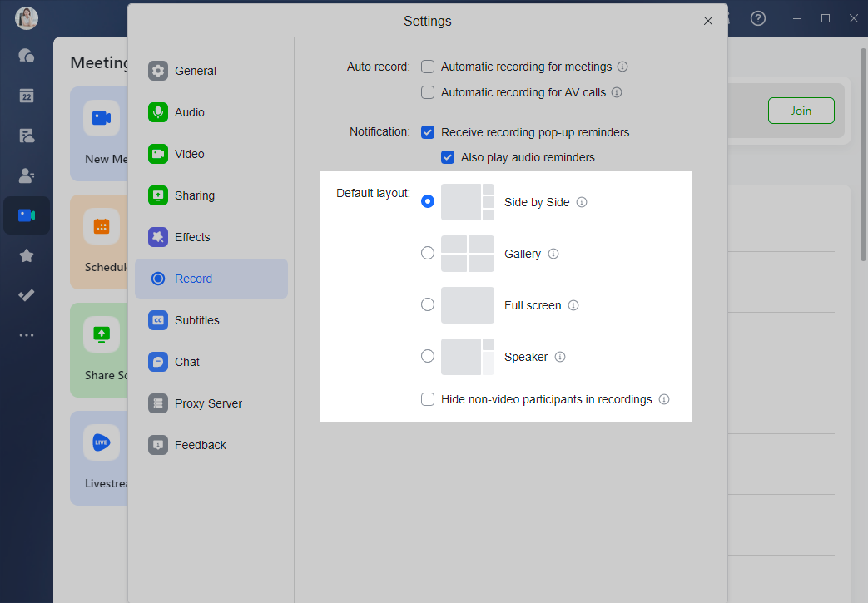Show info for Hide non-video participants
The image size is (868, 603).
click(x=664, y=399)
